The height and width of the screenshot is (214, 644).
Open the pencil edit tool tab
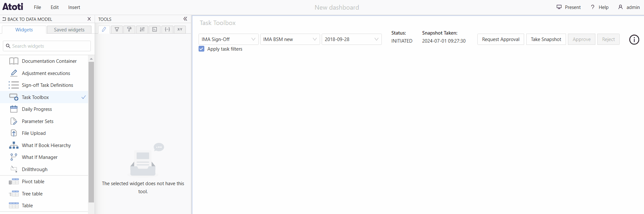104,29
